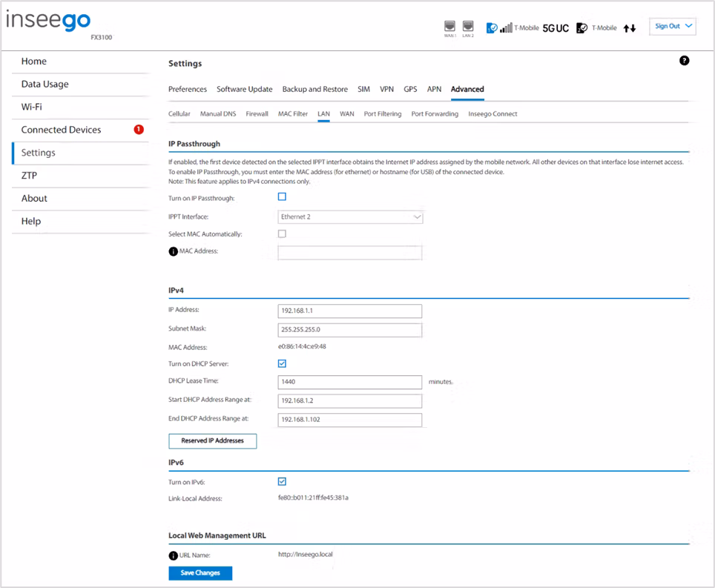The height and width of the screenshot is (588, 715).
Task: Open Help in the sidebar
Action: 31,221
